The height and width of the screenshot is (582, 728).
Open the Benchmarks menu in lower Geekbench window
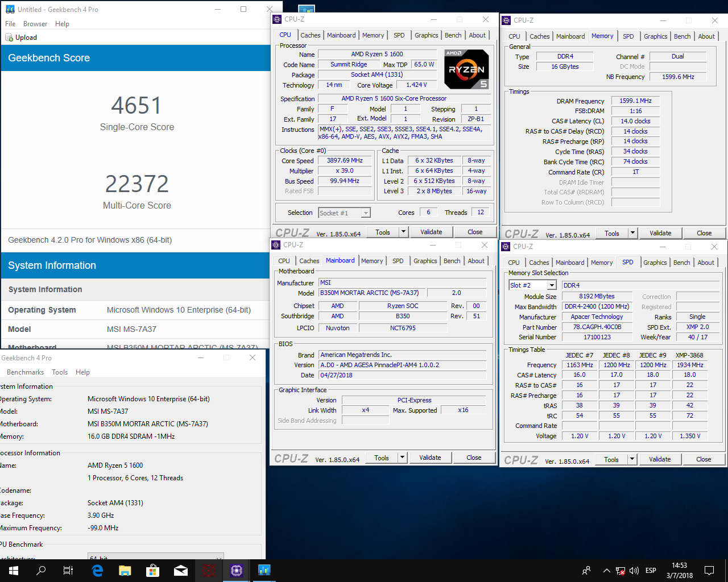25,372
